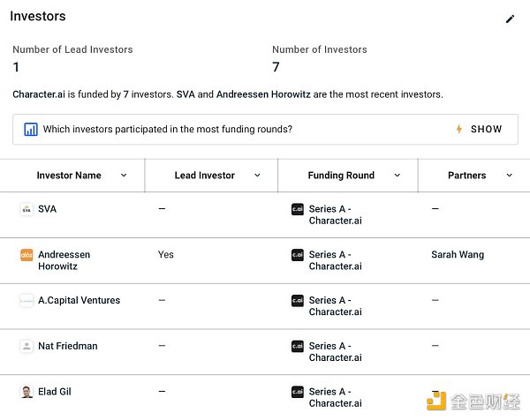The image size is (530, 420).
Task: Open the Sarah Wang partner link
Action: coord(458,255)
